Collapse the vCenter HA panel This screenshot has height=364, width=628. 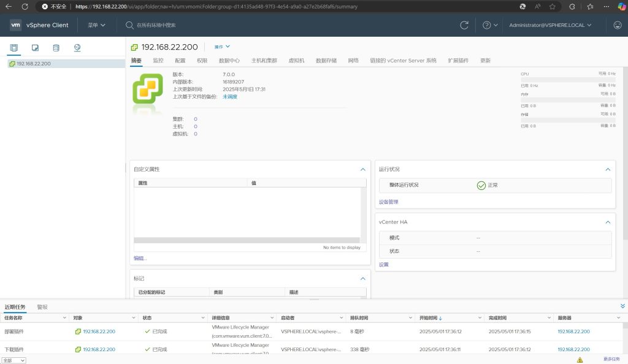(x=608, y=222)
